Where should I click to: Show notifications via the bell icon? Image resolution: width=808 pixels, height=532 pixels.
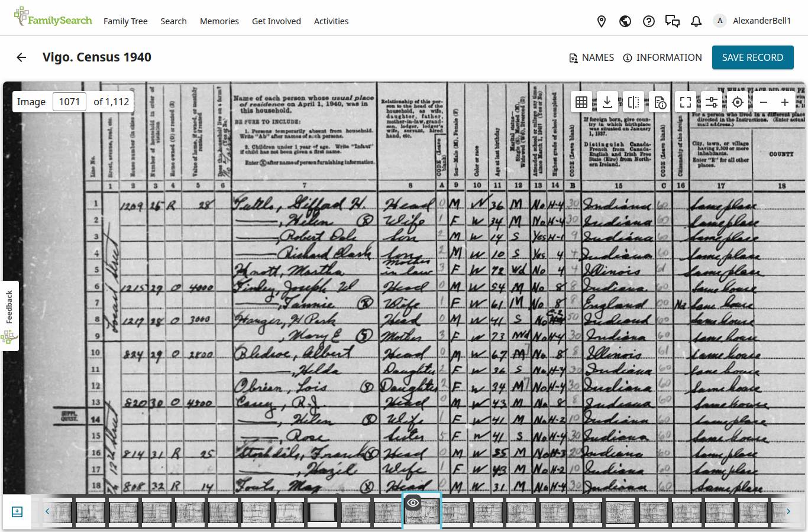696,21
